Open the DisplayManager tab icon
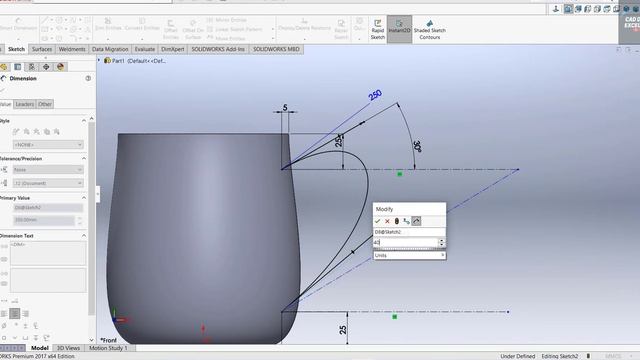The width and height of the screenshot is (640, 360). [x=60, y=67]
